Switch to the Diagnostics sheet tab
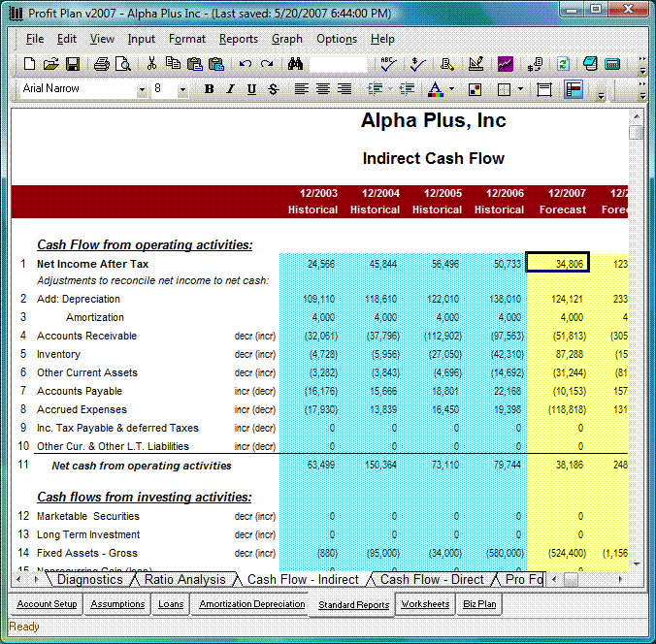 (x=89, y=580)
